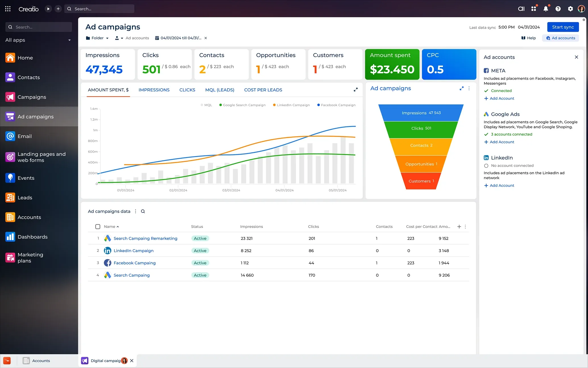Screen dimensions: 588x368
Task: Expand the Ad campaigns funnel widget
Action: (461, 88)
